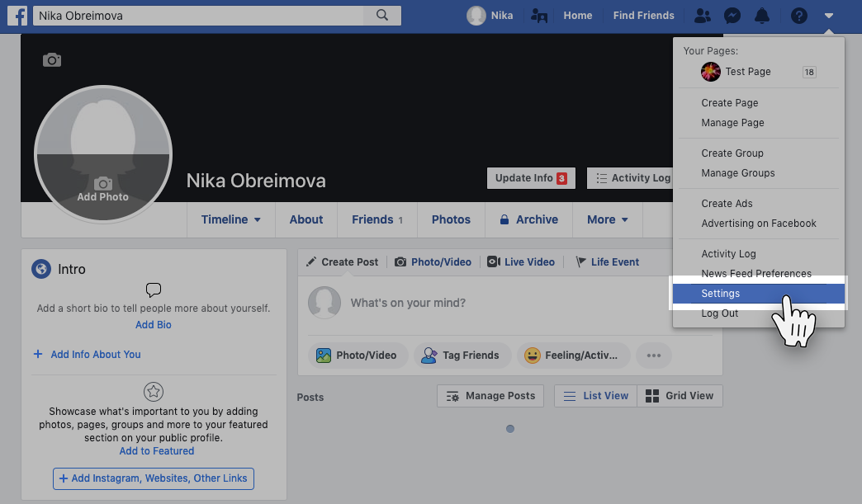Click the Update Info button
This screenshot has height=504, width=862.
[531, 178]
